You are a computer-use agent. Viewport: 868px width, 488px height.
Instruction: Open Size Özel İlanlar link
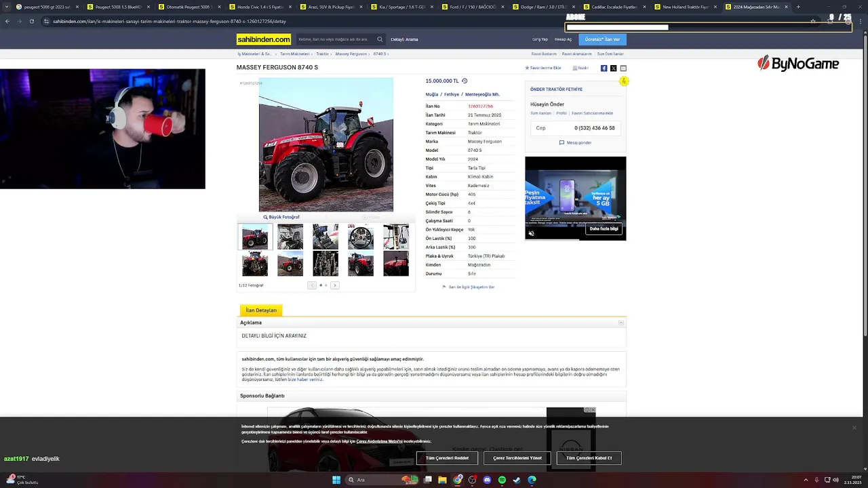(610, 54)
